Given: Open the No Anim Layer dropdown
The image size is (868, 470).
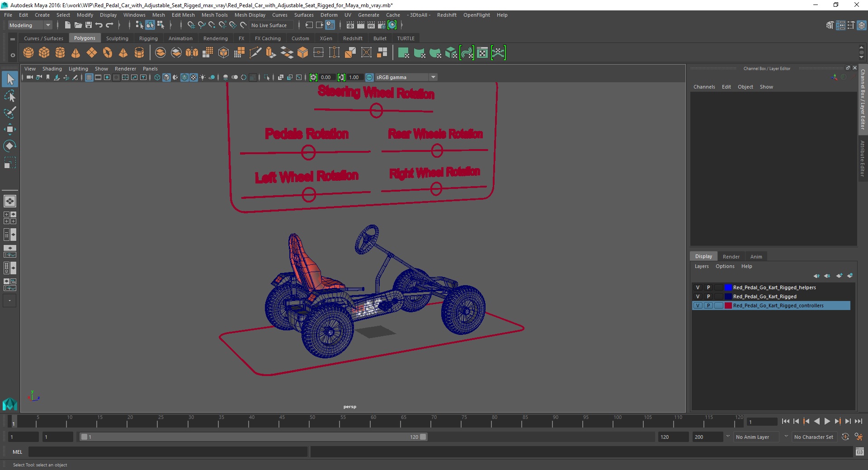Looking at the screenshot, I should 756,437.
